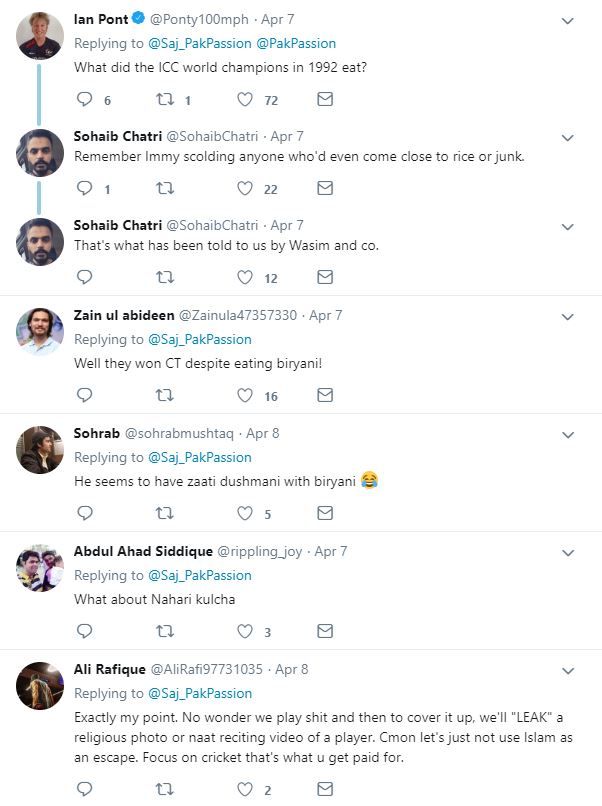Image resolution: width=602 pixels, height=806 pixels.
Task: Open the chevron menu on Ali Rafique's tweet
Action: (x=567, y=670)
